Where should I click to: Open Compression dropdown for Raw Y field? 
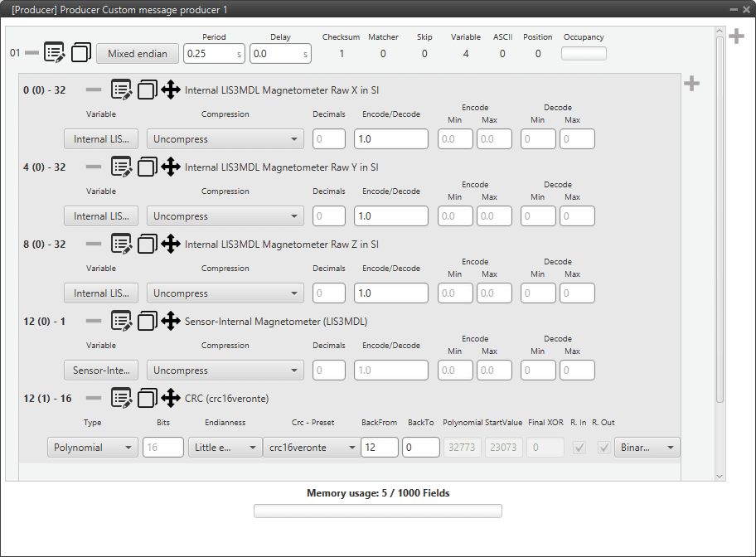tap(225, 216)
